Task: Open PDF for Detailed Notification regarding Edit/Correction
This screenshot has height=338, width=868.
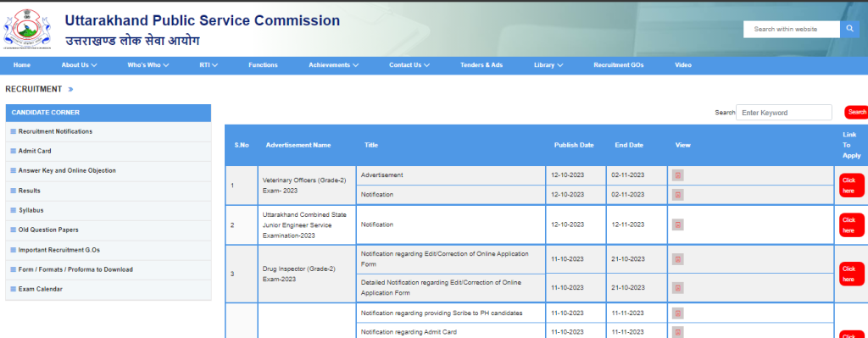Action: (x=677, y=288)
